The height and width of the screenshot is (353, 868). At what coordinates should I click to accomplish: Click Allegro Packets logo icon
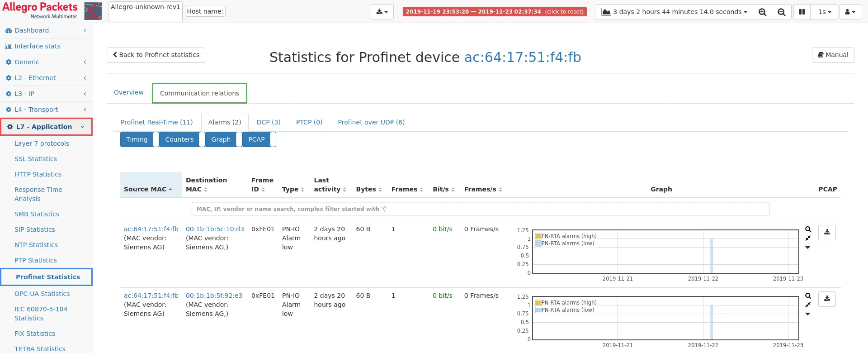tap(93, 11)
